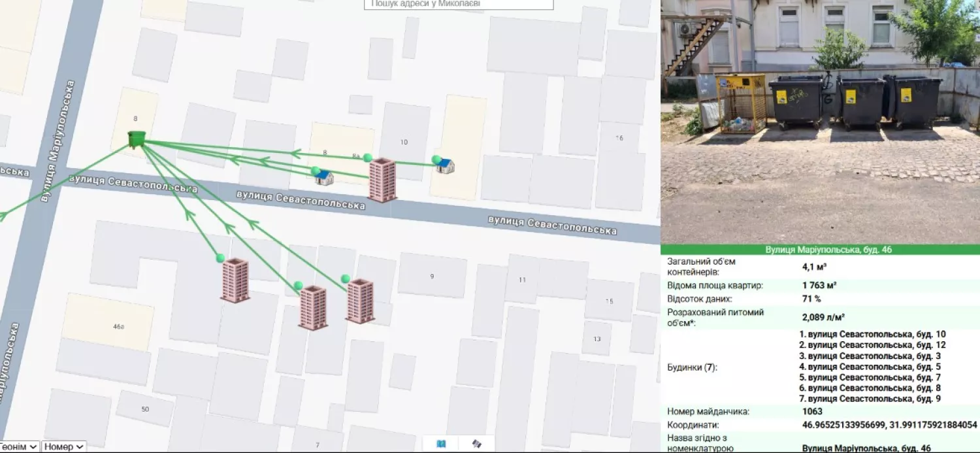The image size is (980, 453).
Task: Open the Номер dropdown
Action: tap(63, 446)
